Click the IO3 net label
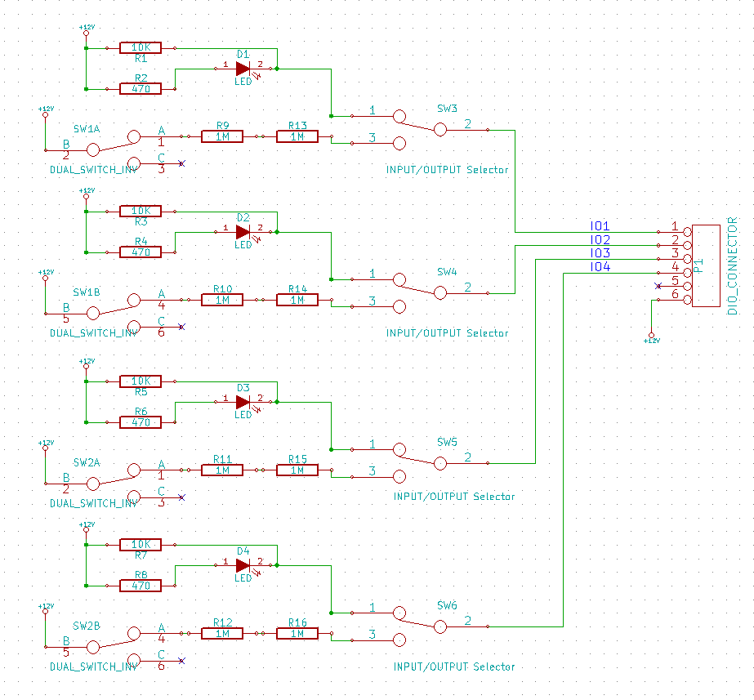The image size is (754, 700). coord(600,253)
